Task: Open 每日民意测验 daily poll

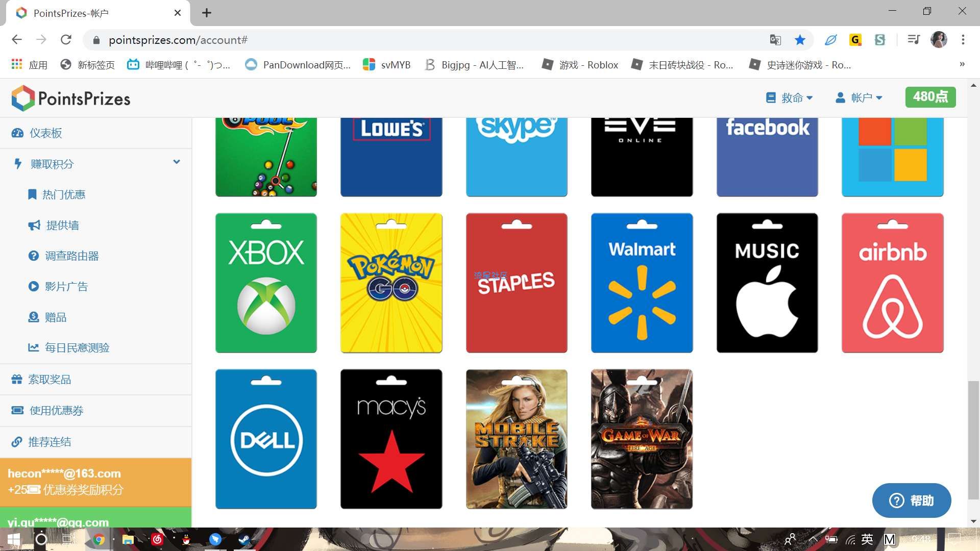Action: 68,347
